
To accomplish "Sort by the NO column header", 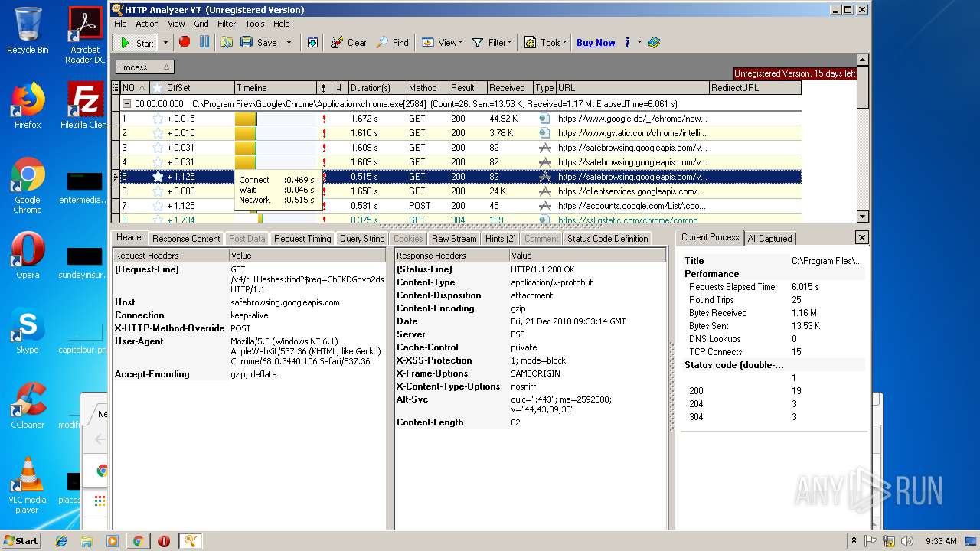I will point(135,88).
